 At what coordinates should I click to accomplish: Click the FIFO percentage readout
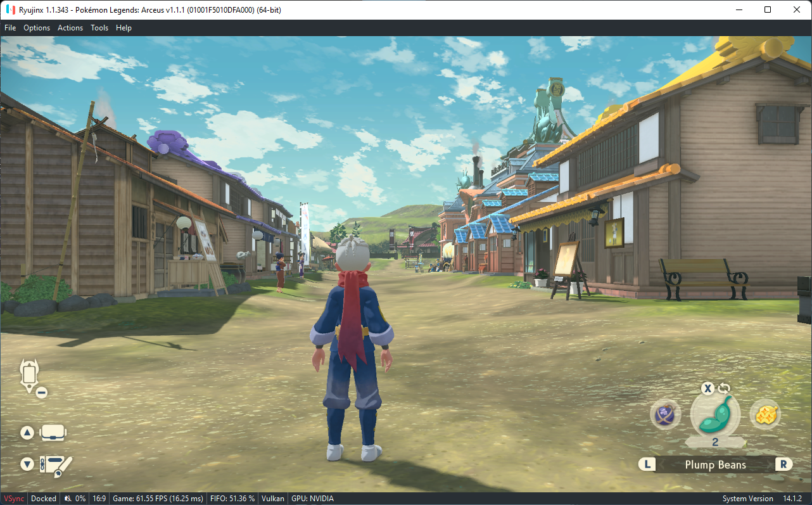232,499
